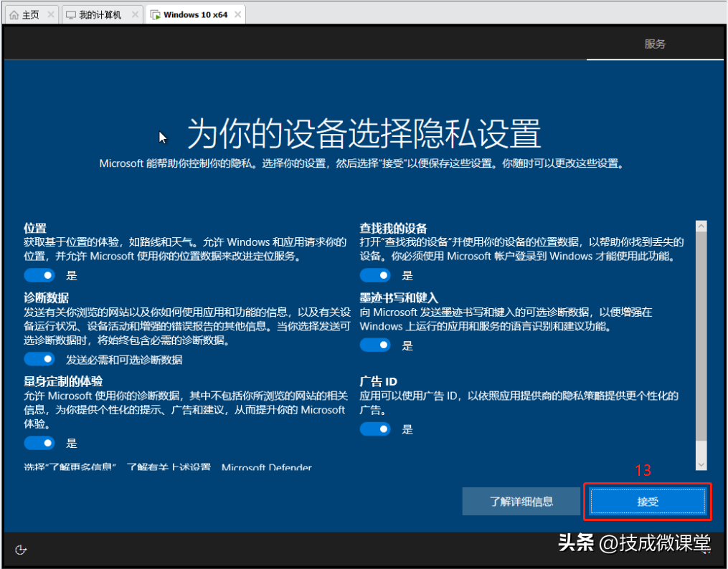Select the 服务 step at the top
The image size is (728, 569).
[655, 44]
